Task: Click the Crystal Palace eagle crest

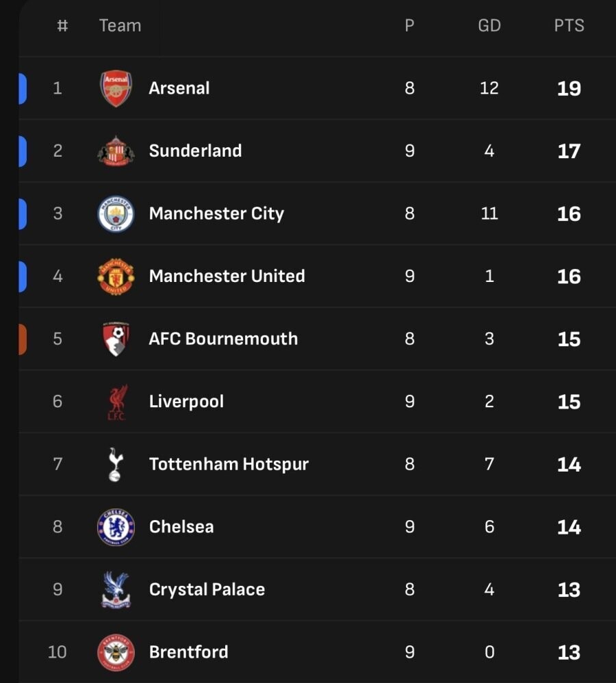Action: (116, 590)
